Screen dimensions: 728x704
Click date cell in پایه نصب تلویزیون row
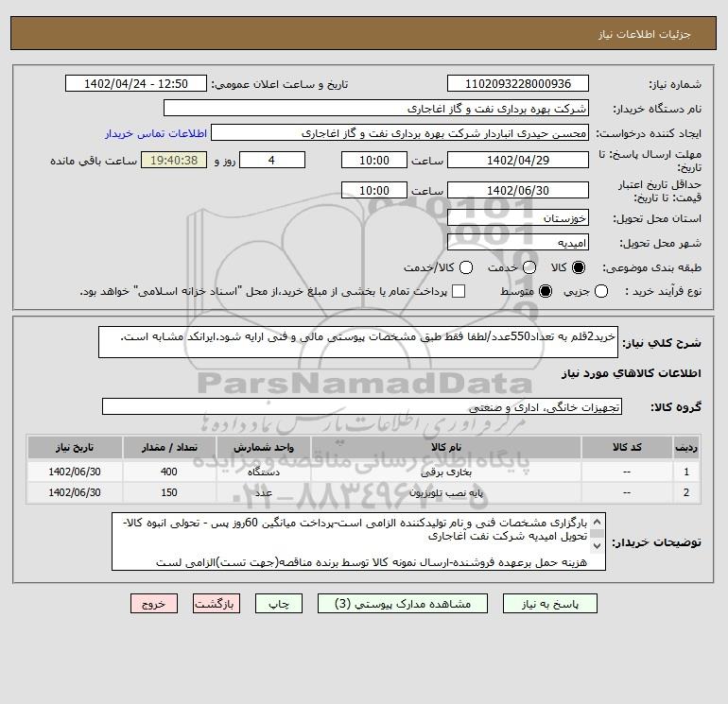point(75,493)
